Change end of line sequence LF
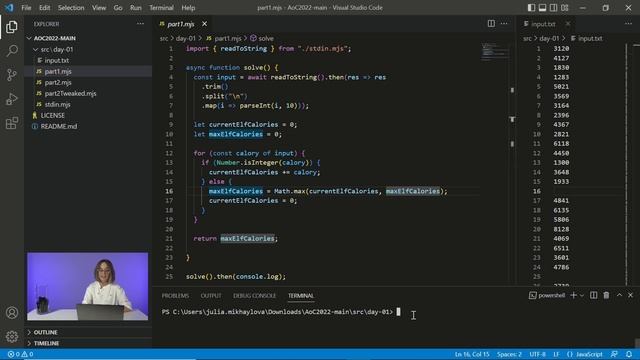This screenshot has height=360, width=640. 556,354
